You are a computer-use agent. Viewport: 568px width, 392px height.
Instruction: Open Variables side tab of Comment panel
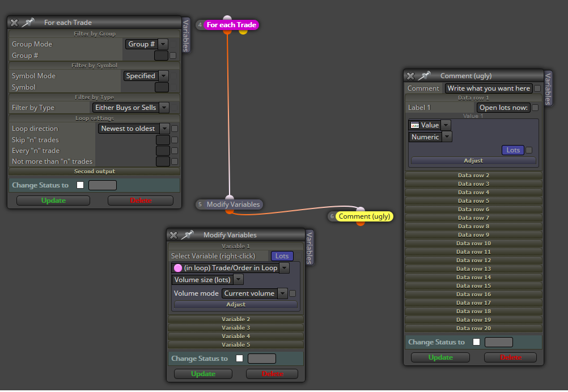(548, 89)
